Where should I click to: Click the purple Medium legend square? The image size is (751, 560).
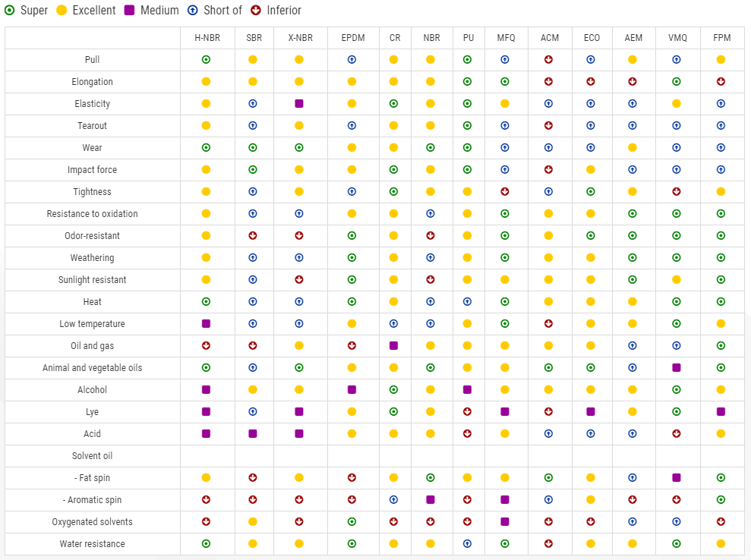[130, 11]
